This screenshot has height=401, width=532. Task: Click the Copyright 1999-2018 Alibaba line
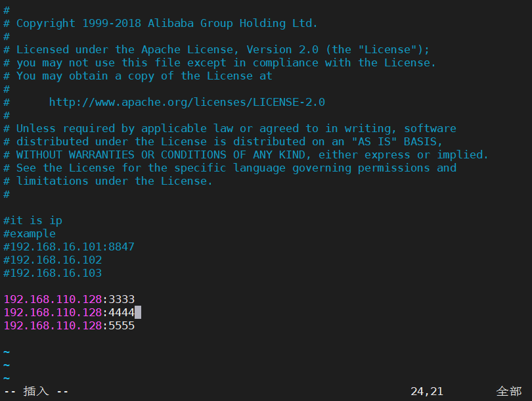click(160, 24)
